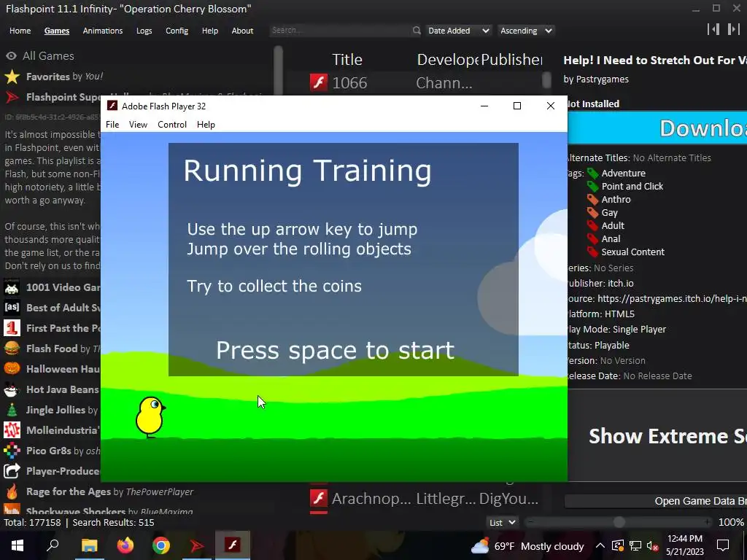Open the Halloween Haunts pumpkin playlist

52,369
